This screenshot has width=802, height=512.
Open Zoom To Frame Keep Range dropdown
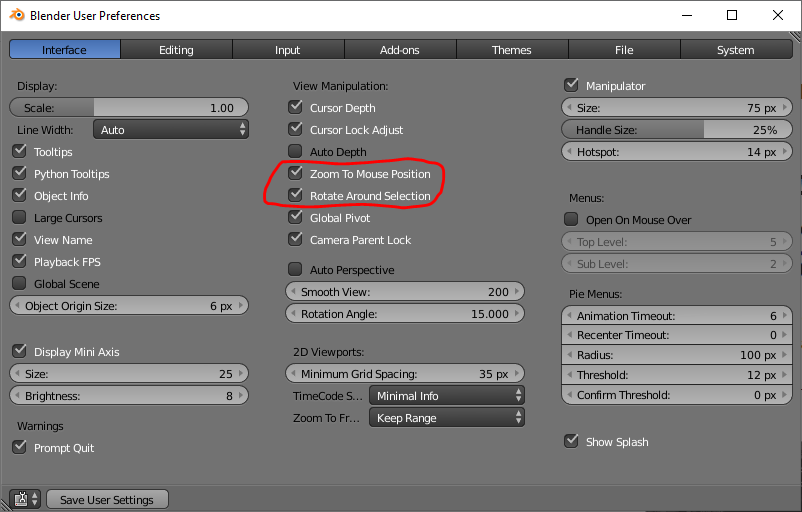click(x=447, y=417)
